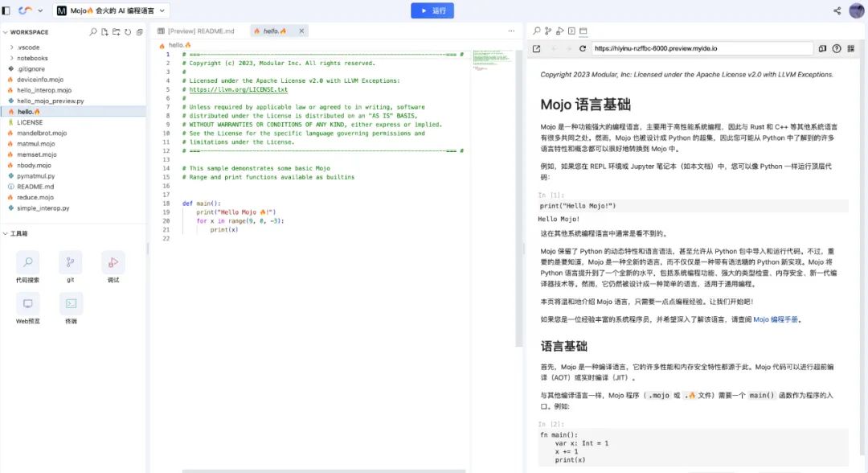Select hello.🔥 in the file tree
This screenshot has height=473, width=868.
(73, 112)
